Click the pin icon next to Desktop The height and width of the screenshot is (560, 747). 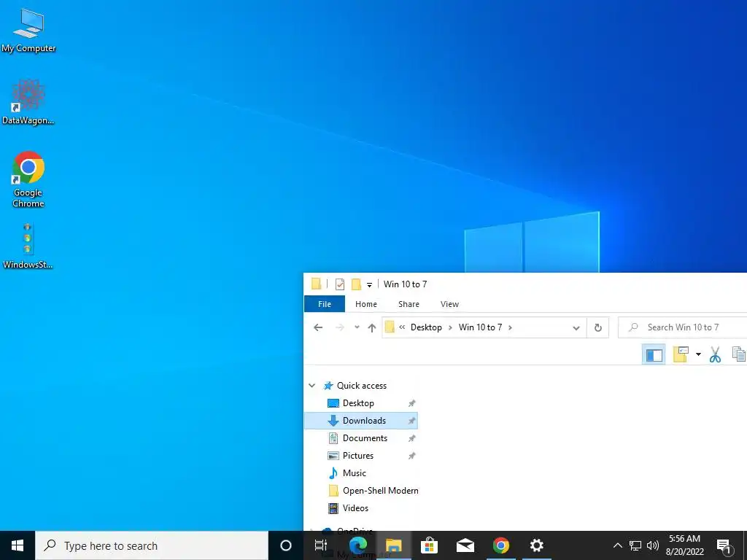[x=411, y=403]
